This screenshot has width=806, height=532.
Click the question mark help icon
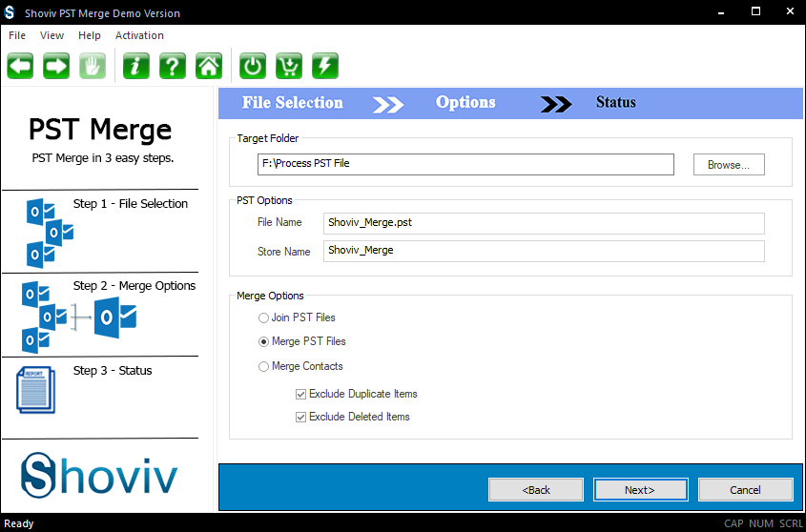tap(173, 66)
